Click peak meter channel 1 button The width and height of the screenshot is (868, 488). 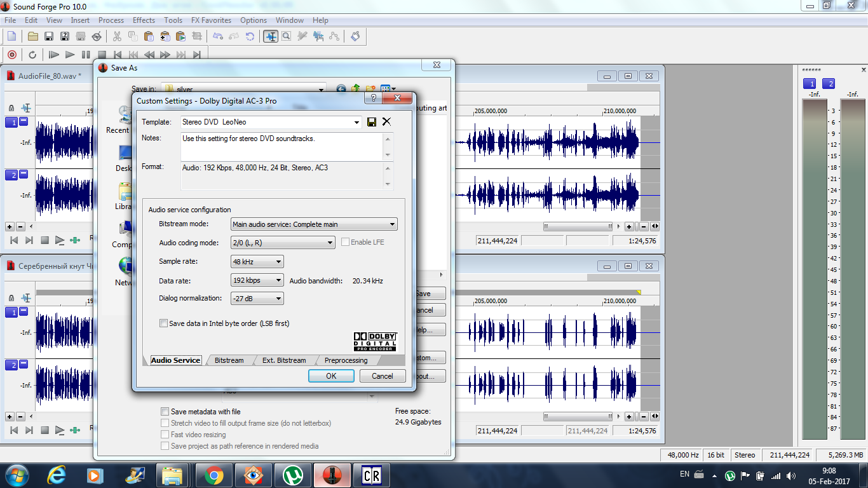[810, 84]
